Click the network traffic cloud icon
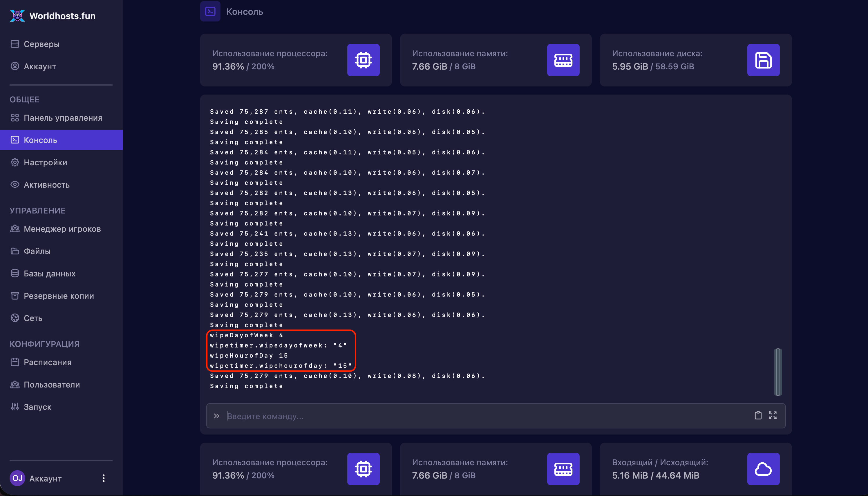Viewport: 868px width, 496px height. (763, 469)
